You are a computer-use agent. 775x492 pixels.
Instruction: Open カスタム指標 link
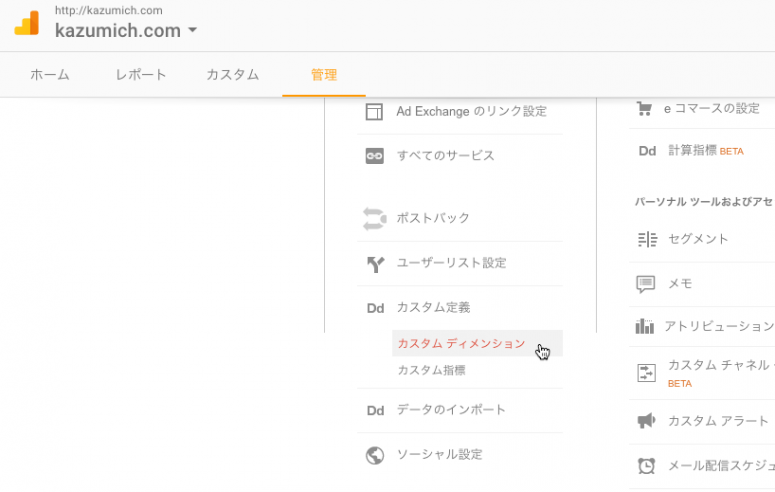coord(431,371)
